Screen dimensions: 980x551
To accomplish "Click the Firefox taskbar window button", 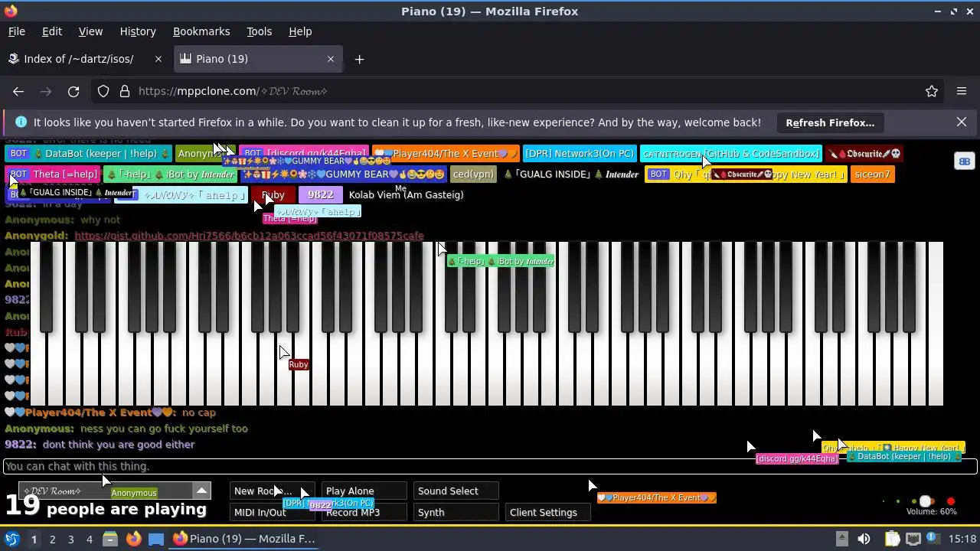I will 244,539.
